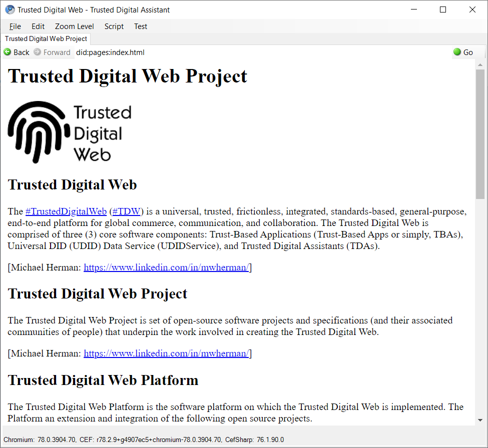Open the Edit menu
The width and height of the screenshot is (488, 448).
38,26
